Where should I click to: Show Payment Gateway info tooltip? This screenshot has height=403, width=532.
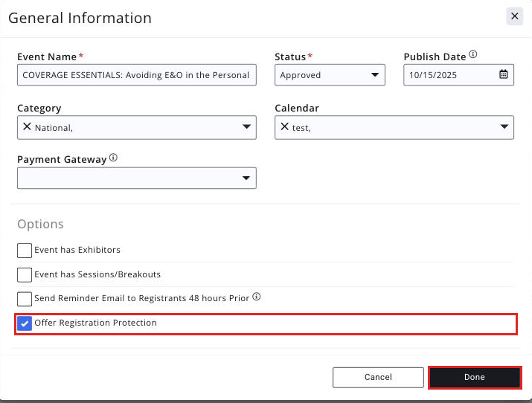tap(113, 158)
